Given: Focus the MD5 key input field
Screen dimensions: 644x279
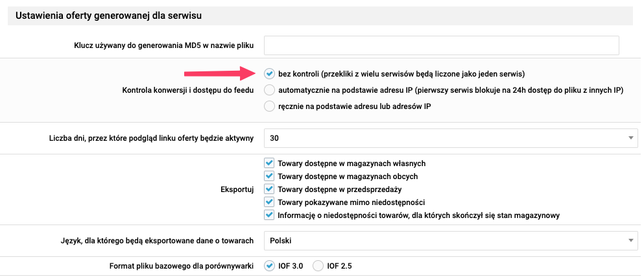Looking at the screenshot, I should [x=442, y=45].
